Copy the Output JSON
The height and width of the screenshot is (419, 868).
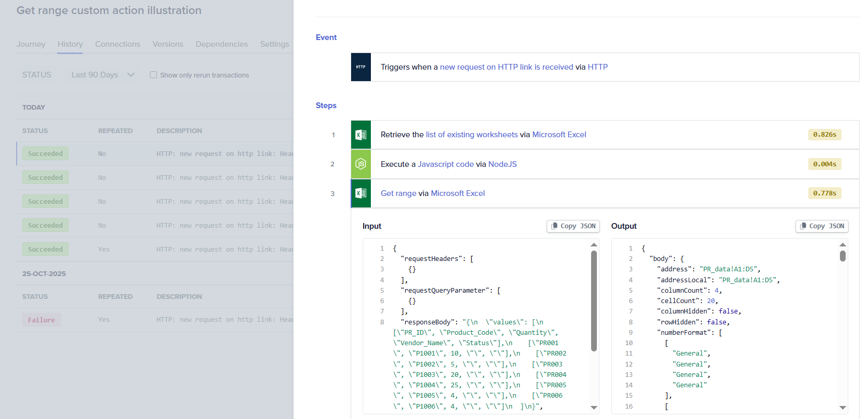point(822,226)
